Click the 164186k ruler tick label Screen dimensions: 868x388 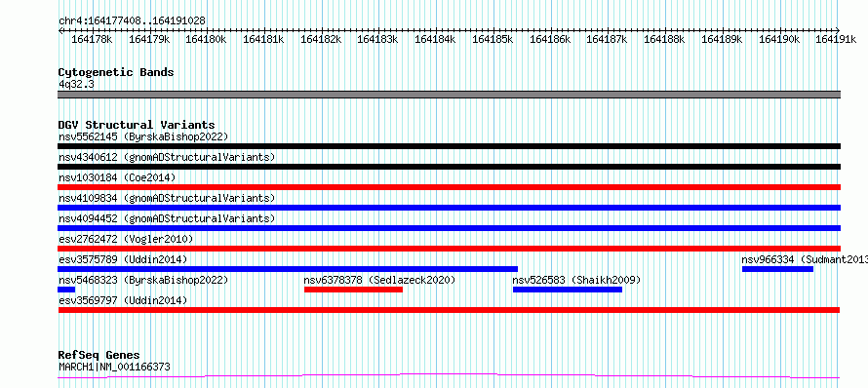(x=550, y=39)
